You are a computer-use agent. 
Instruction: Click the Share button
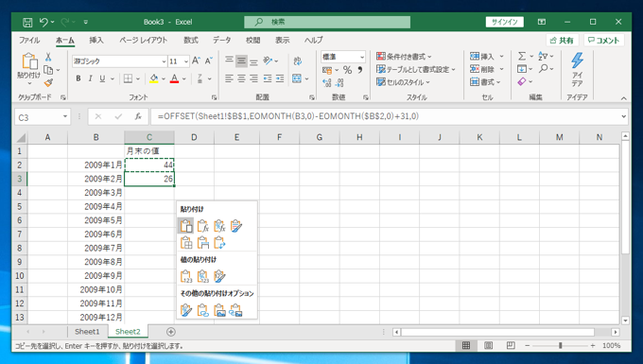tap(563, 40)
